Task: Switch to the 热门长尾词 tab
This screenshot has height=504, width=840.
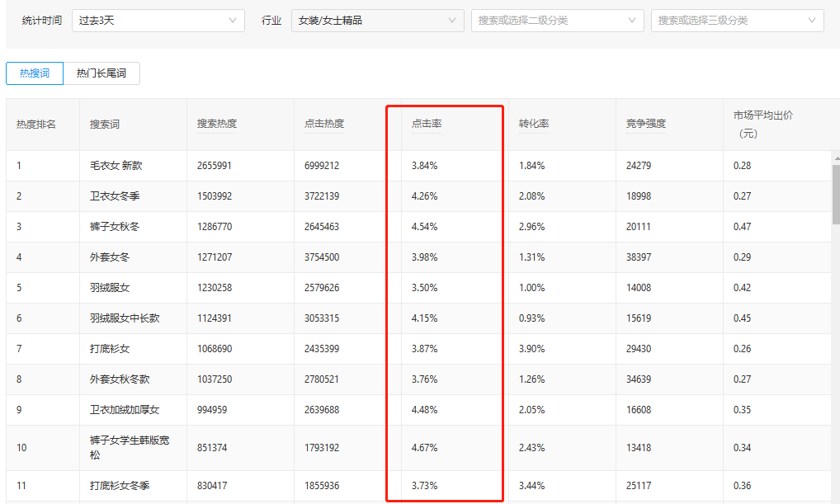Action: pos(101,73)
